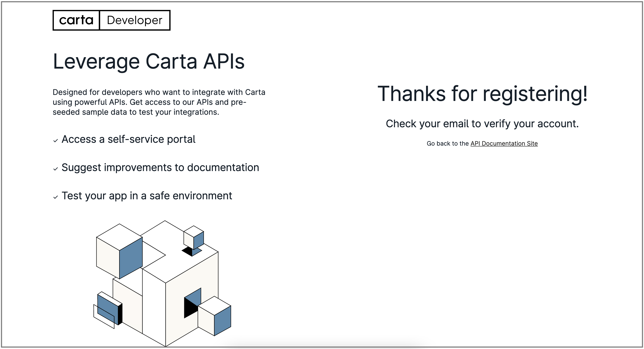The image size is (644, 349).
Task: Click Check your email to verify text
Action: (x=482, y=124)
